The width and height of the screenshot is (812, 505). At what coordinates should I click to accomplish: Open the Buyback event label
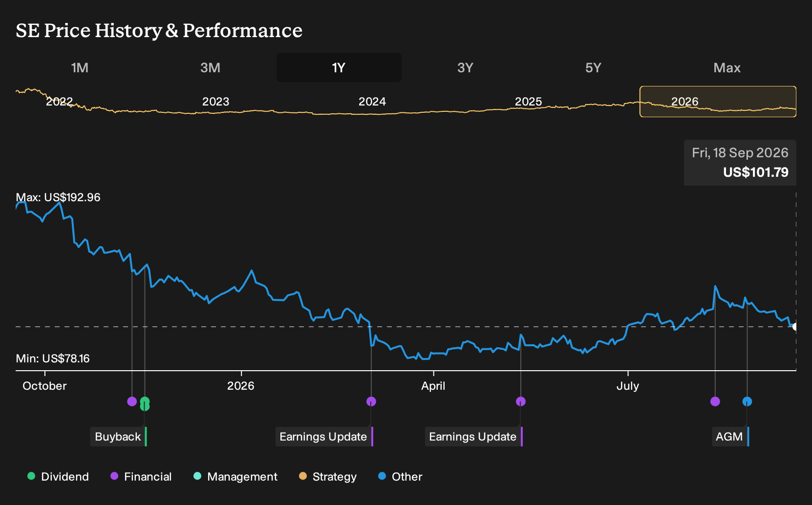point(118,437)
